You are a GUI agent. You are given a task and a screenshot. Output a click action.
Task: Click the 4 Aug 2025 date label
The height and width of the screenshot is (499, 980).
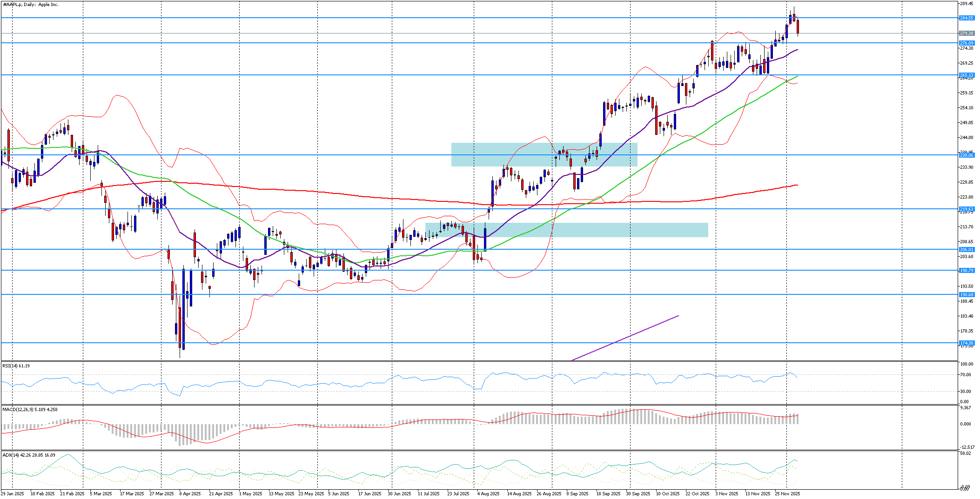tap(488, 494)
